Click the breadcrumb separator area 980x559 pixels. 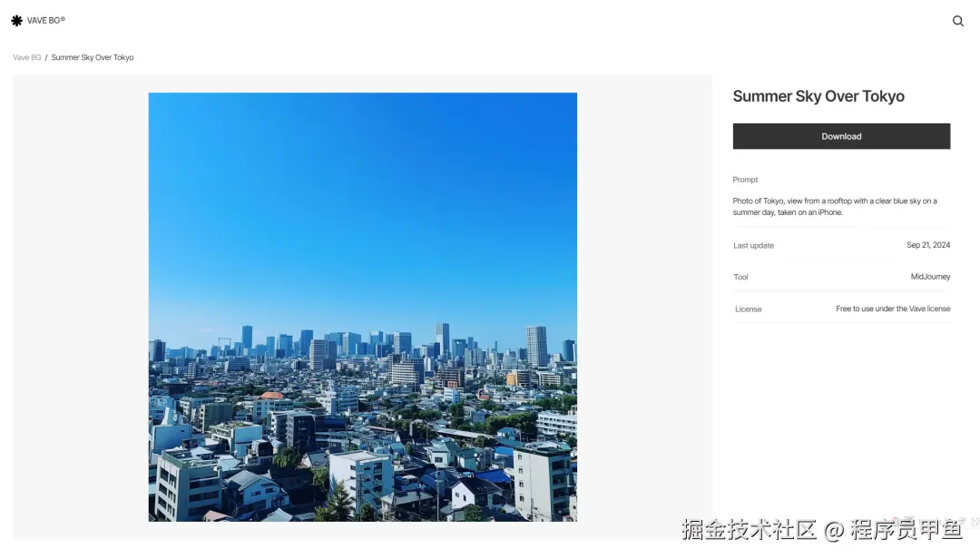pyautogui.click(x=44, y=57)
